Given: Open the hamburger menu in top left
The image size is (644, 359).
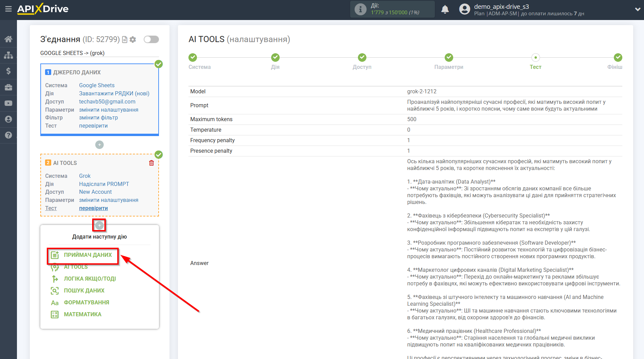Looking at the screenshot, I should [x=8, y=9].
